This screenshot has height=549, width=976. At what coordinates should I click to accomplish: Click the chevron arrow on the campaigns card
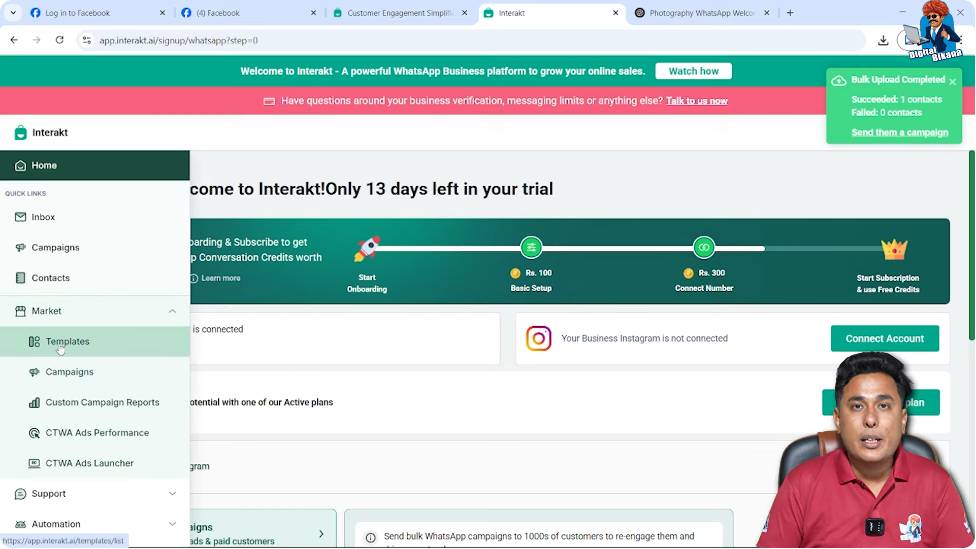(x=321, y=534)
